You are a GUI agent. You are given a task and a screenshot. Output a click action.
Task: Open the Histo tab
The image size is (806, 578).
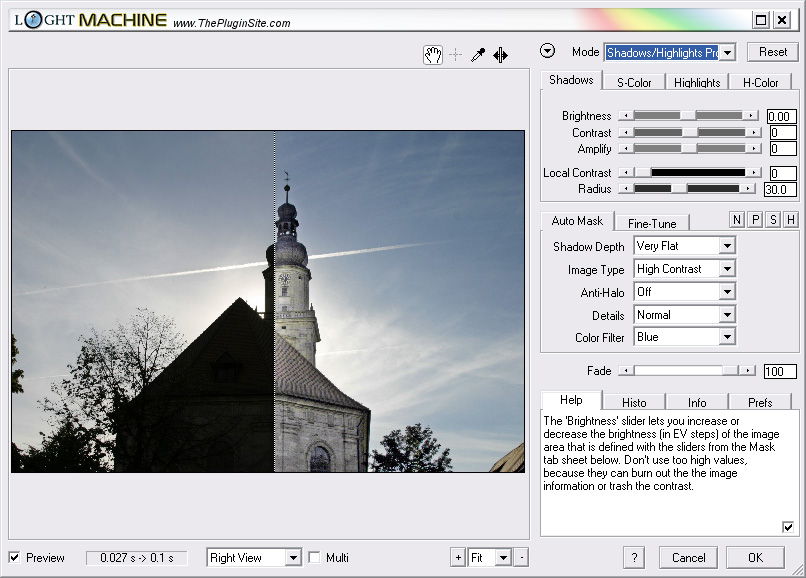[634, 403]
